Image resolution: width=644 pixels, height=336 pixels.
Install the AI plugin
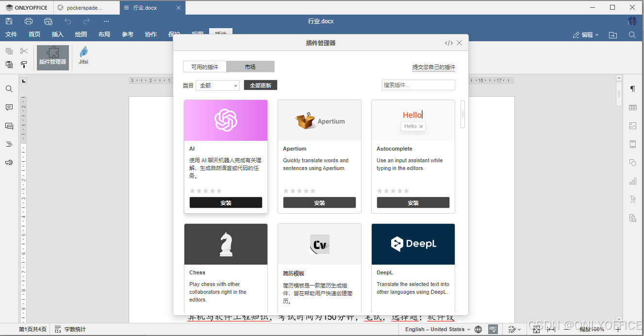click(x=226, y=202)
